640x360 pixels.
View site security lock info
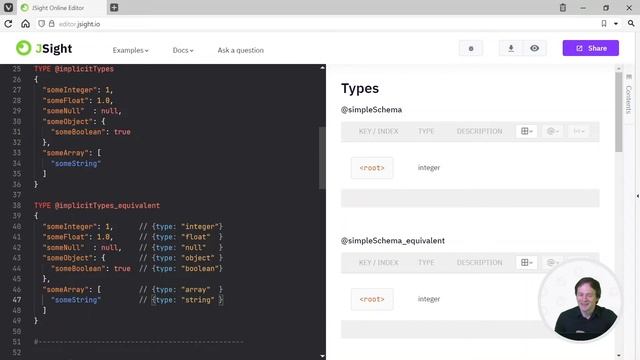tap(51, 24)
